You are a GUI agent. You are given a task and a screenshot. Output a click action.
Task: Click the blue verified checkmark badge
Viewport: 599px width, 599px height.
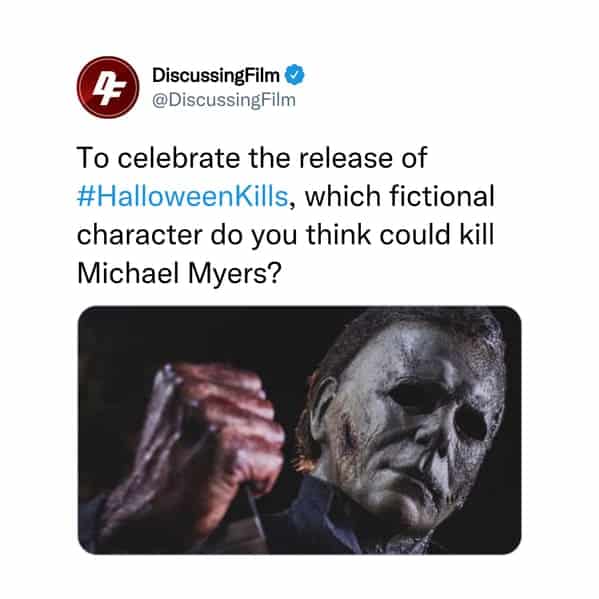(295, 74)
